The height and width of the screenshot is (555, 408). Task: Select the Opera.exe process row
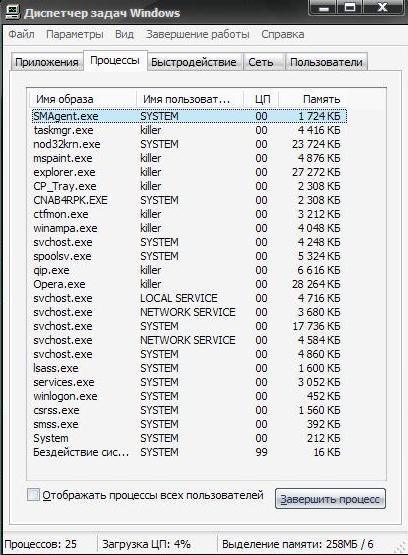click(189, 284)
